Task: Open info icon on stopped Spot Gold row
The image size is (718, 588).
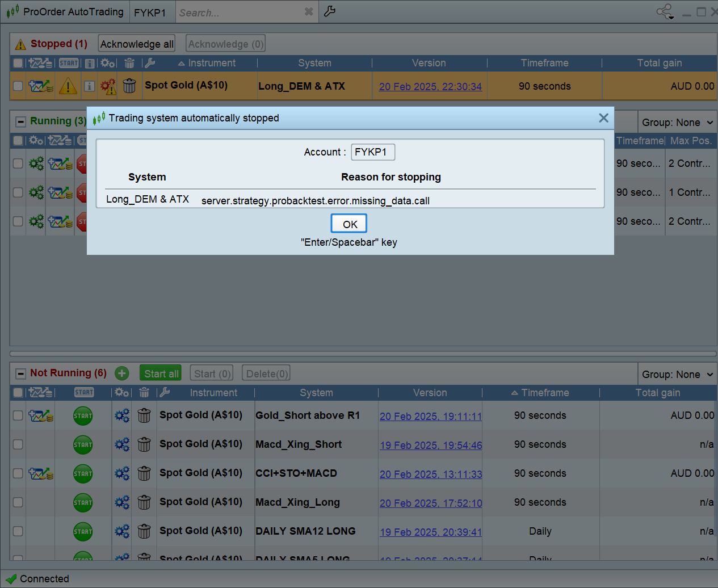Action: click(89, 86)
